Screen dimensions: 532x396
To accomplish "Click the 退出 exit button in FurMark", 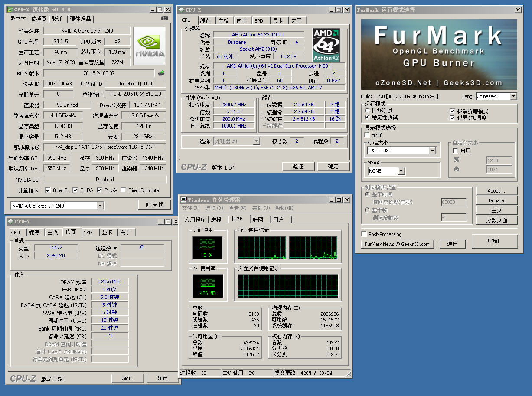I will 452,244.
